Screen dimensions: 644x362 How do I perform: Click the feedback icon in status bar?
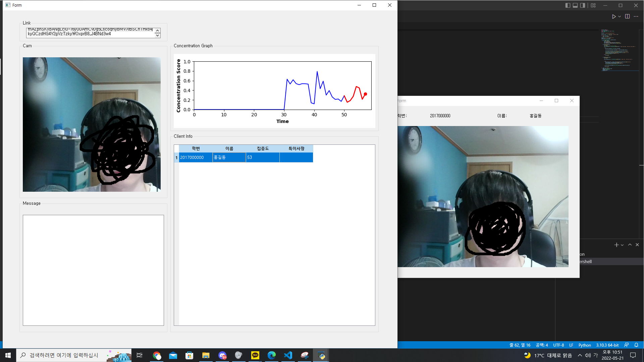click(x=626, y=345)
